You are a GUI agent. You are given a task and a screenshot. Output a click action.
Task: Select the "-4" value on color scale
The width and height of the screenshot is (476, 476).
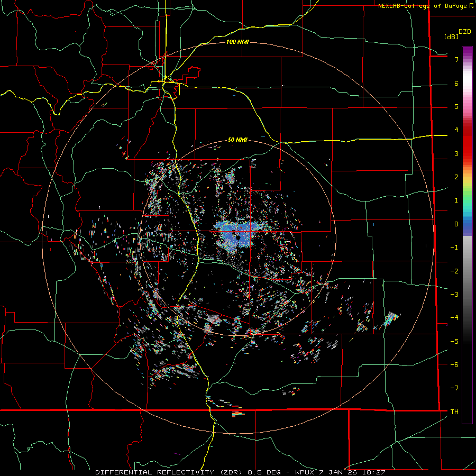(x=454, y=318)
